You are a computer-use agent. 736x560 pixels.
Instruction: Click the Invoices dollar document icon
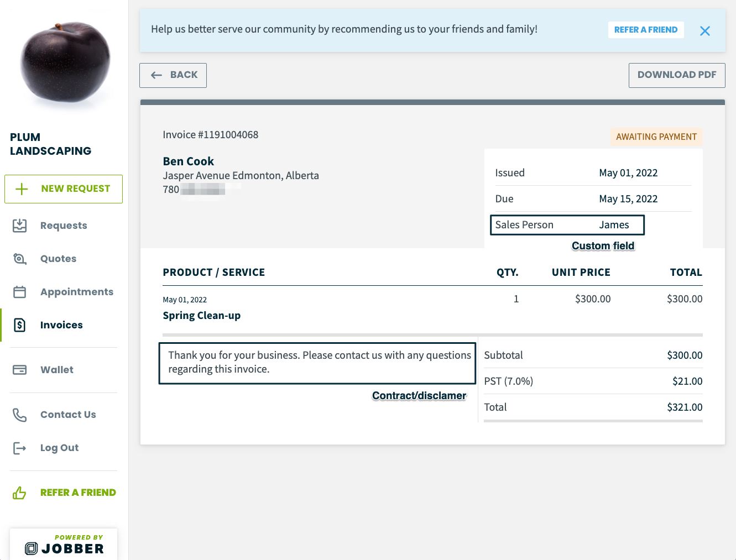[x=20, y=325]
